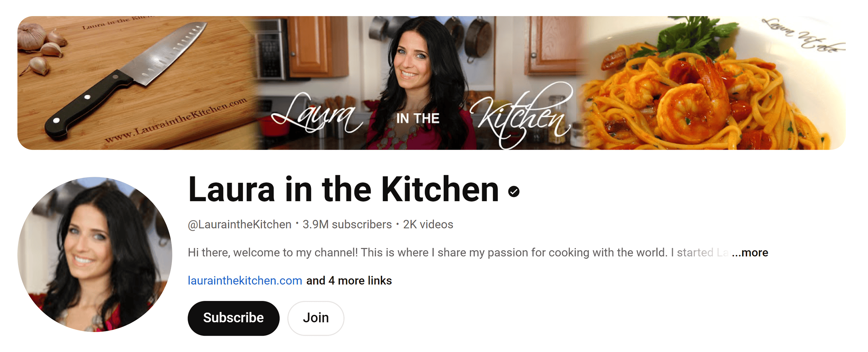This screenshot has width=868, height=352.
Task: Open the laurainthekitchen.com link
Action: pyautogui.click(x=245, y=280)
